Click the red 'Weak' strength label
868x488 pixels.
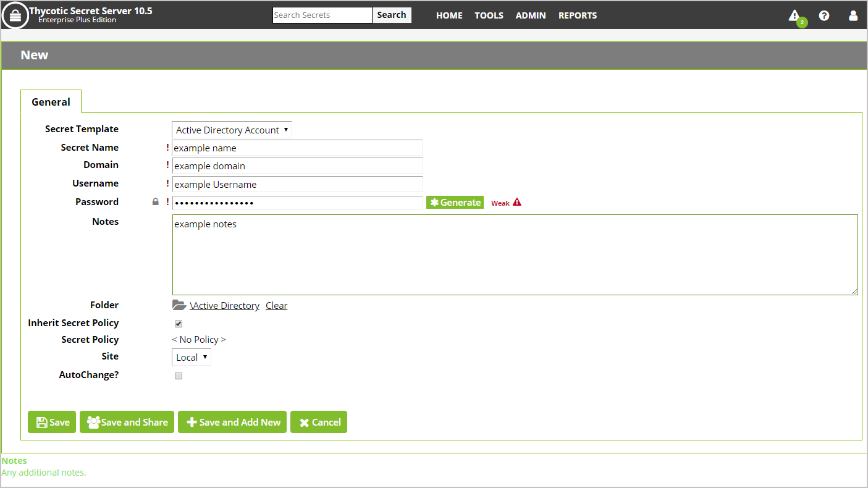(500, 203)
